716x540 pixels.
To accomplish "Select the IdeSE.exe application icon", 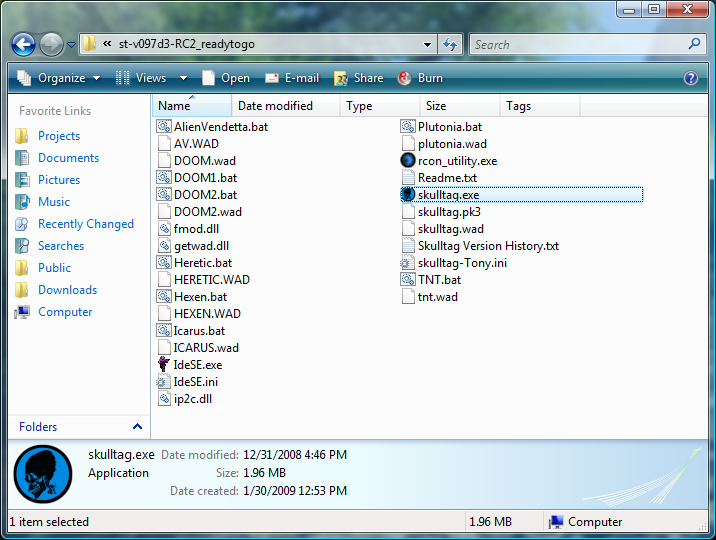I will (164, 365).
